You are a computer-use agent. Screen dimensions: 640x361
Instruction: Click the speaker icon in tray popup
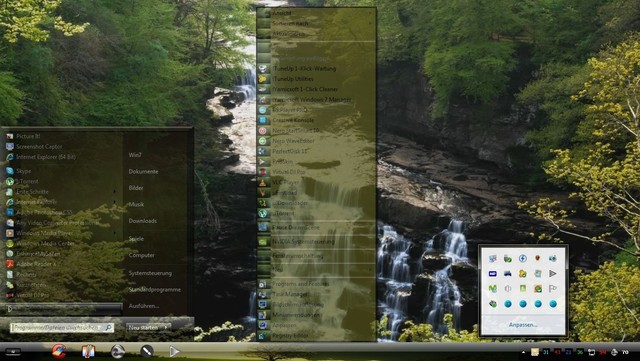508,289
